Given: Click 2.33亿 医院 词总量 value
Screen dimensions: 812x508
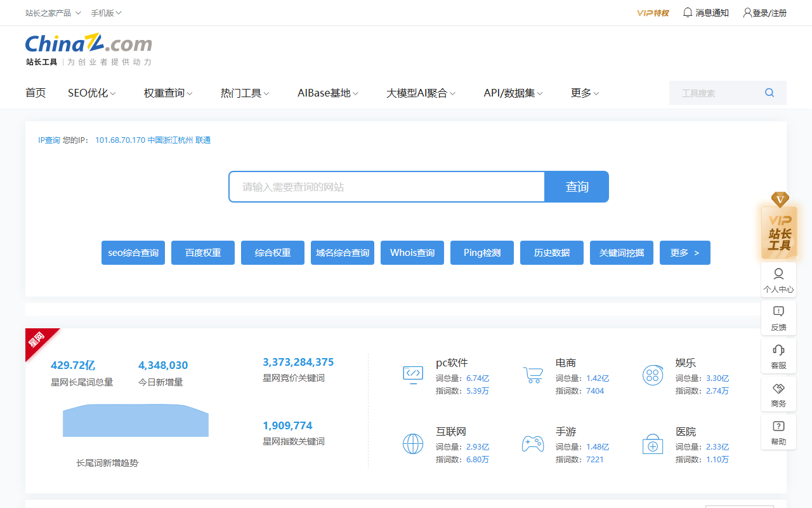Looking at the screenshot, I should click(x=717, y=447).
